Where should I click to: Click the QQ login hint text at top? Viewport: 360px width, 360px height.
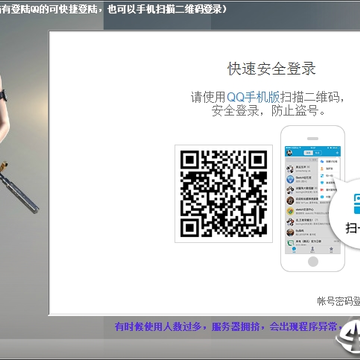pyautogui.click(x=113, y=9)
